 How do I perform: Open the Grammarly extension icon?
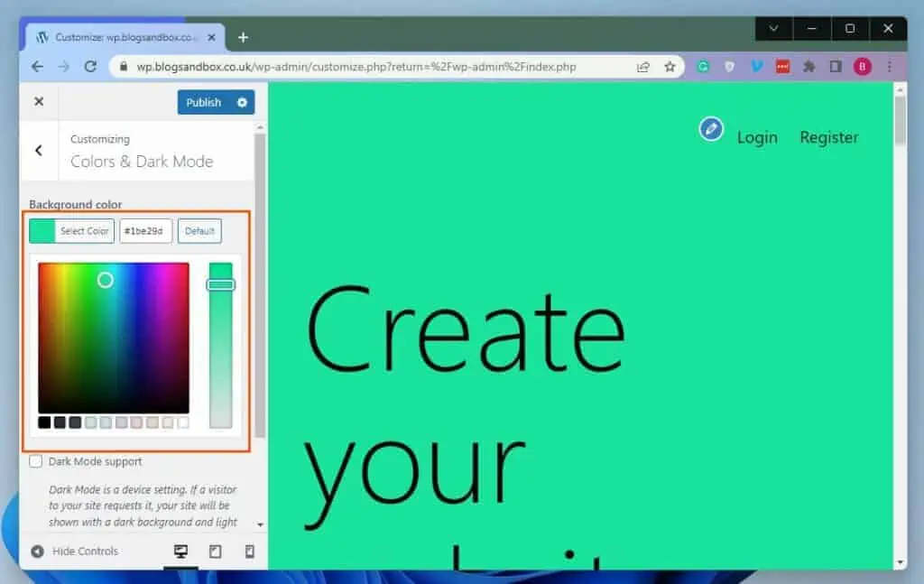[703, 67]
